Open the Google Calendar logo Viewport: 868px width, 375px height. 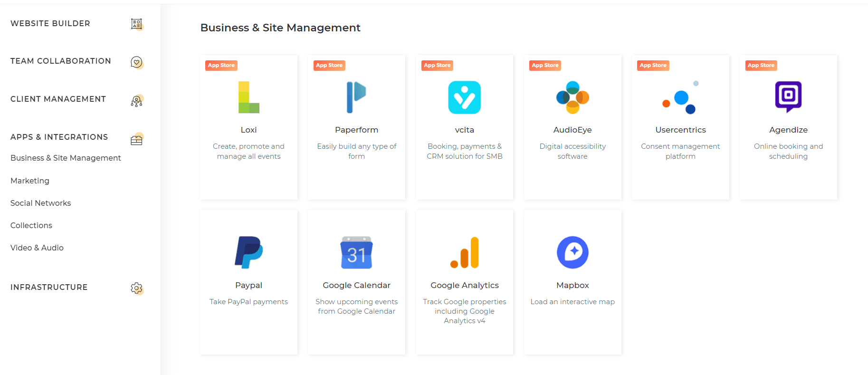click(x=356, y=252)
